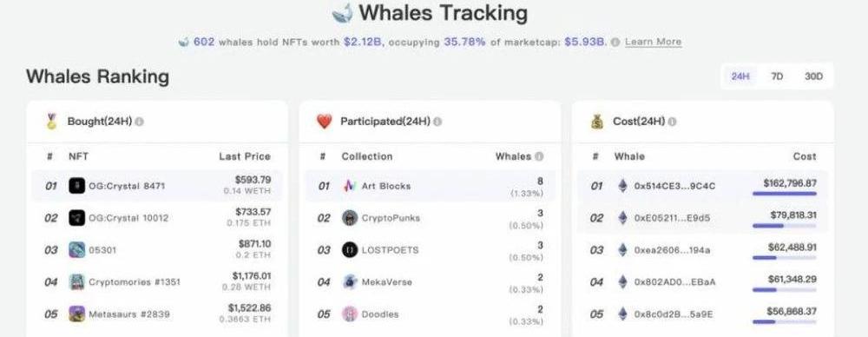The height and width of the screenshot is (337, 868).
Task: Click the info icon beside Whales column header
Action: click(539, 157)
